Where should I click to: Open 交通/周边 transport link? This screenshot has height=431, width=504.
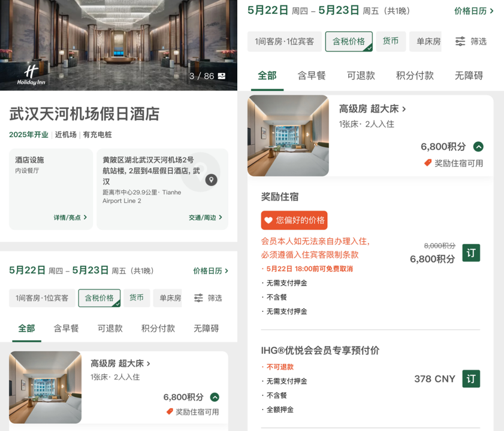(x=206, y=217)
